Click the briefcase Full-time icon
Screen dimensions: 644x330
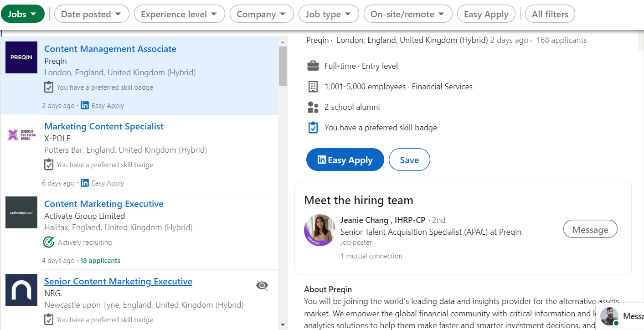(x=313, y=66)
